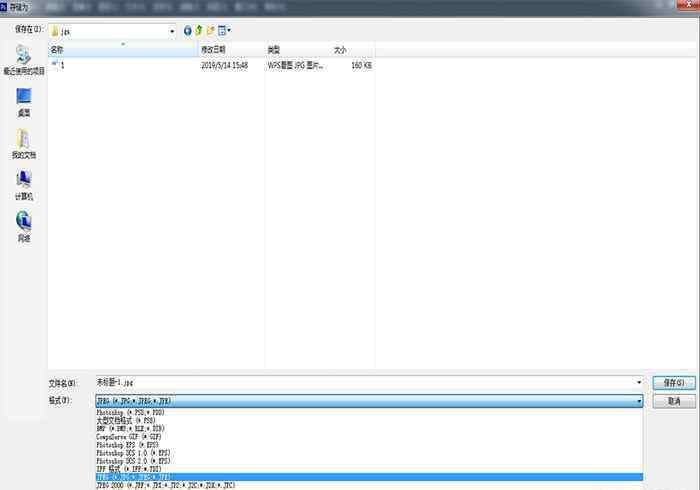The height and width of the screenshot is (490, 700).
Task: Create a new folder
Action: [x=210, y=31]
